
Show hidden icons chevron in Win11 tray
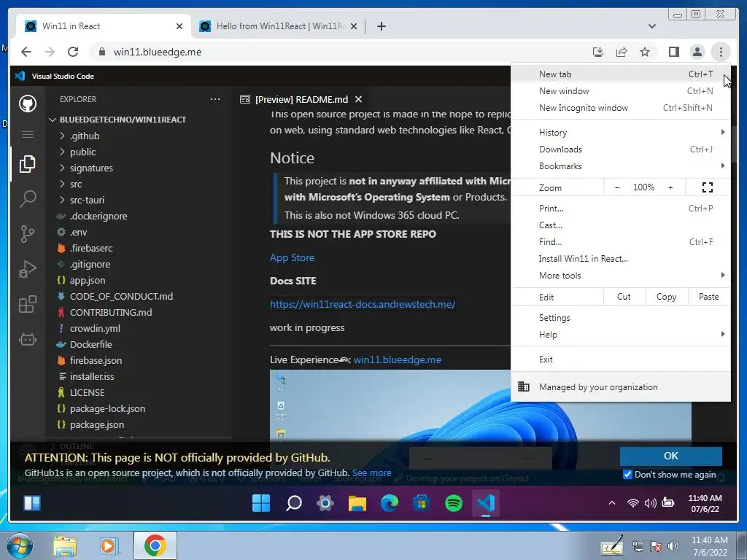pos(612,503)
